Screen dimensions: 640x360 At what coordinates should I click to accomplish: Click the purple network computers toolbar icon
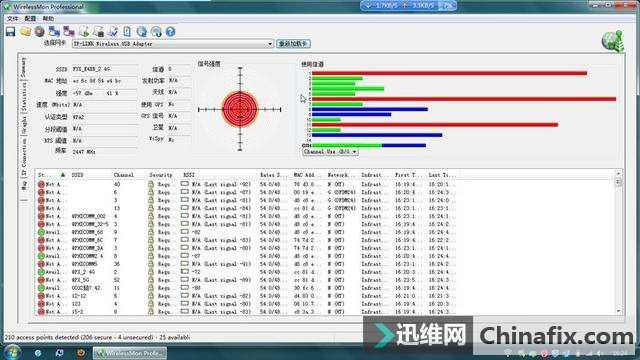69,31
